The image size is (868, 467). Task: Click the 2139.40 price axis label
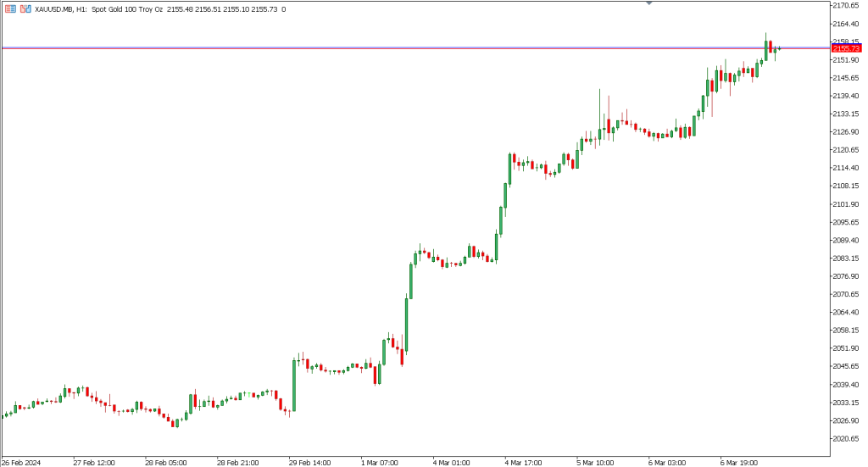(x=846, y=96)
